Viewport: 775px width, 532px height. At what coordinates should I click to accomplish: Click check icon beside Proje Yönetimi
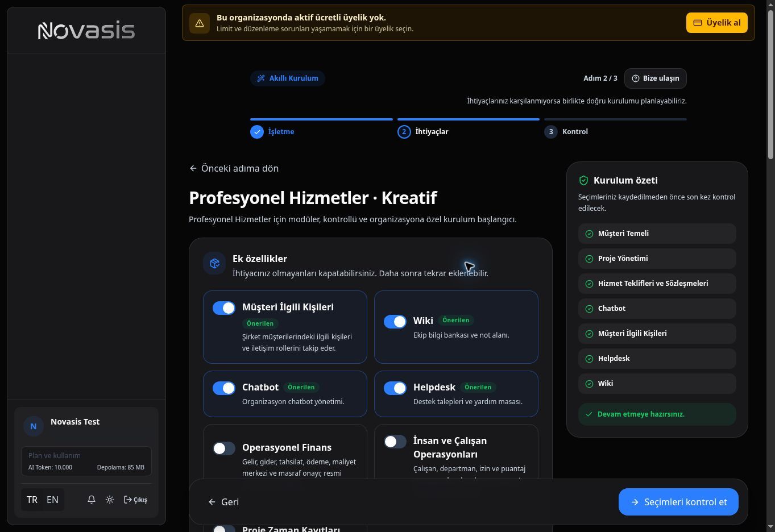(x=589, y=259)
